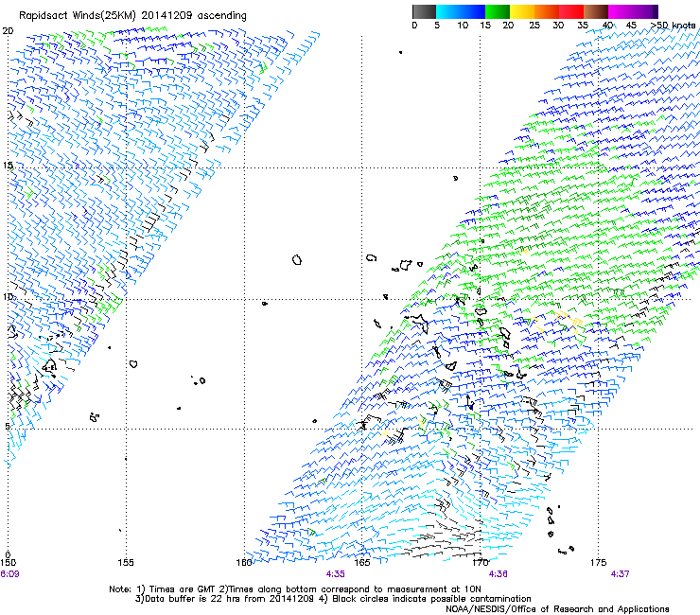Click the '155' longitude axis label
The width and height of the screenshot is (700, 615).
[x=126, y=562]
